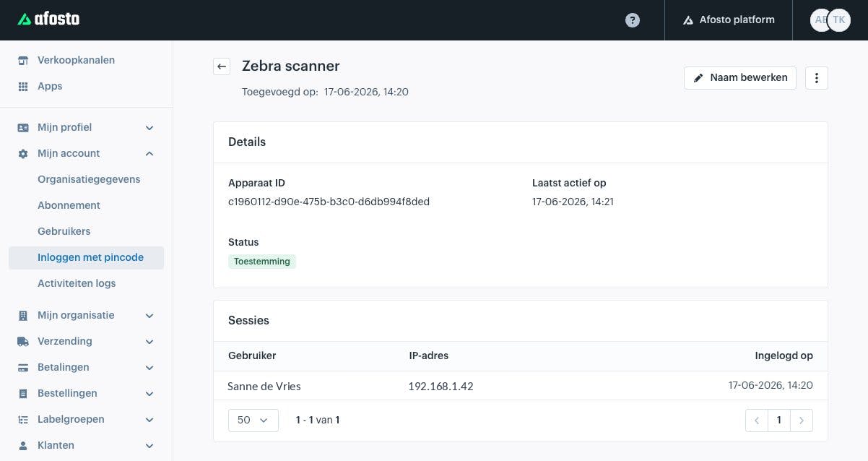Click the Apps grid icon
The height and width of the screenshot is (461, 868).
[x=23, y=86]
